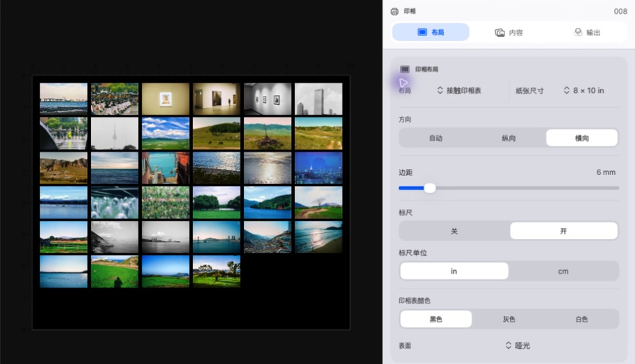This screenshot has width=635, height=364.
Task: Open the 哑光 surface dropdown
Action: (518, 345)
